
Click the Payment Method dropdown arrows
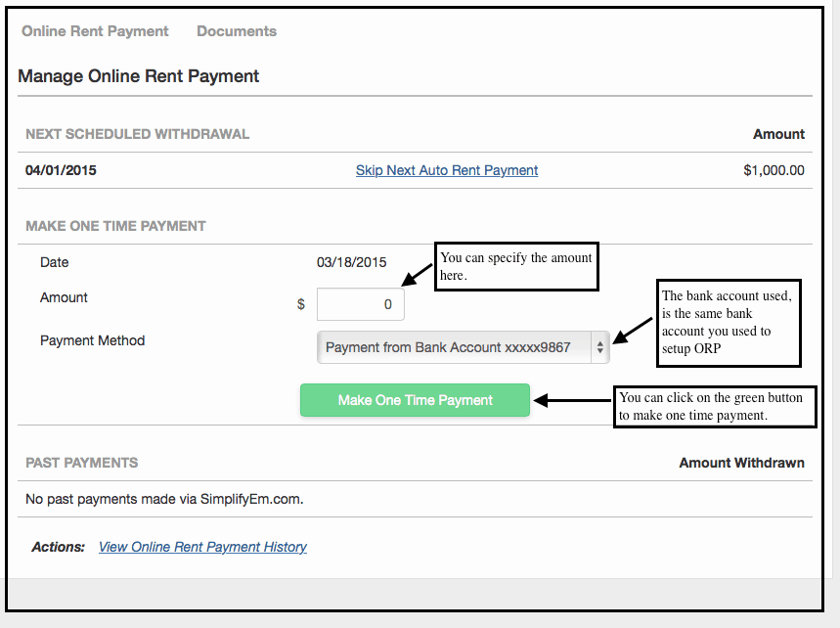599,347
